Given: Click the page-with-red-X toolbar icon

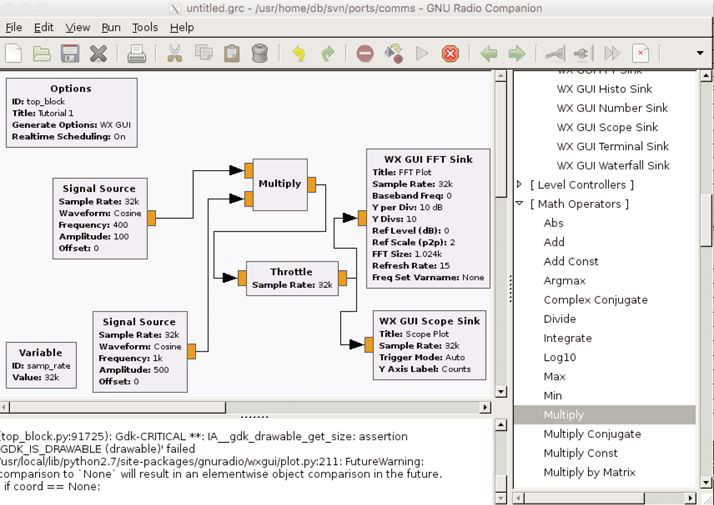Looking at the screenshot, I should tap(640, 53).
